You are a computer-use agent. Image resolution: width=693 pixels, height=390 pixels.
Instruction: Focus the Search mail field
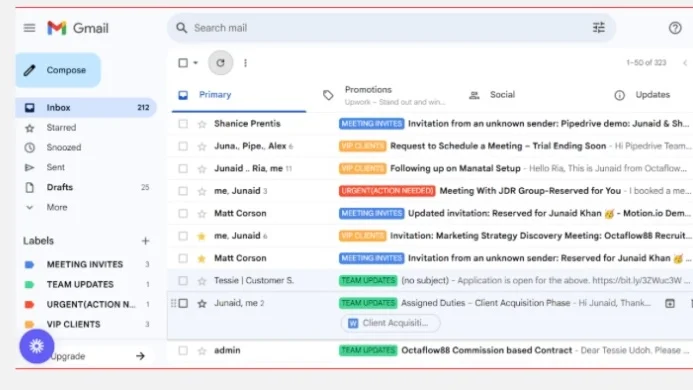click(x=391, y=28)
